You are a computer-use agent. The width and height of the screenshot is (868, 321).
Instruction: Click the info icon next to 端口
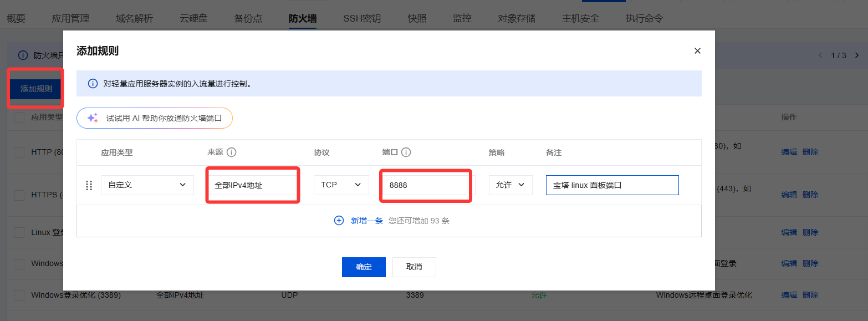(406, 152)
